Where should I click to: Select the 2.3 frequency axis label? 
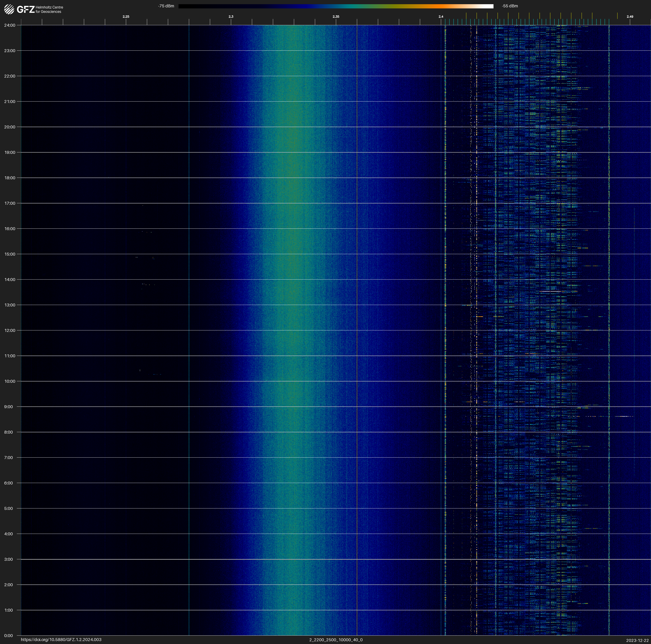[231, 17]
